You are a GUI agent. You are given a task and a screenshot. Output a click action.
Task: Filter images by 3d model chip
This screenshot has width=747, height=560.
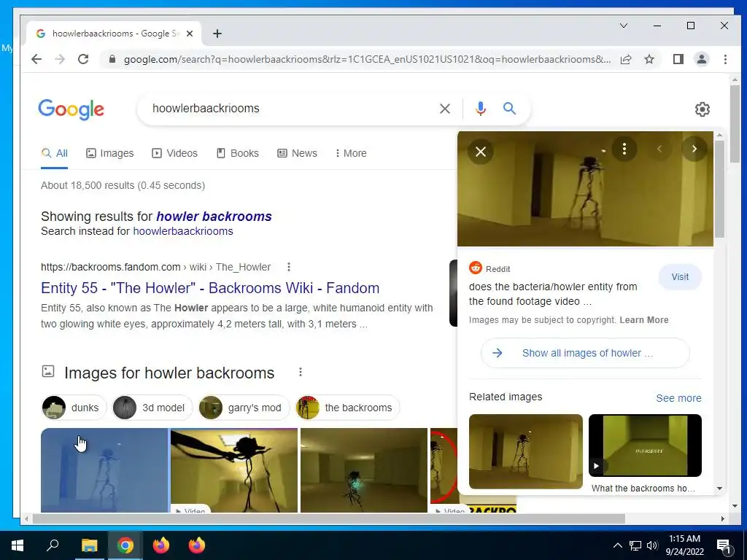click(152, 408)
